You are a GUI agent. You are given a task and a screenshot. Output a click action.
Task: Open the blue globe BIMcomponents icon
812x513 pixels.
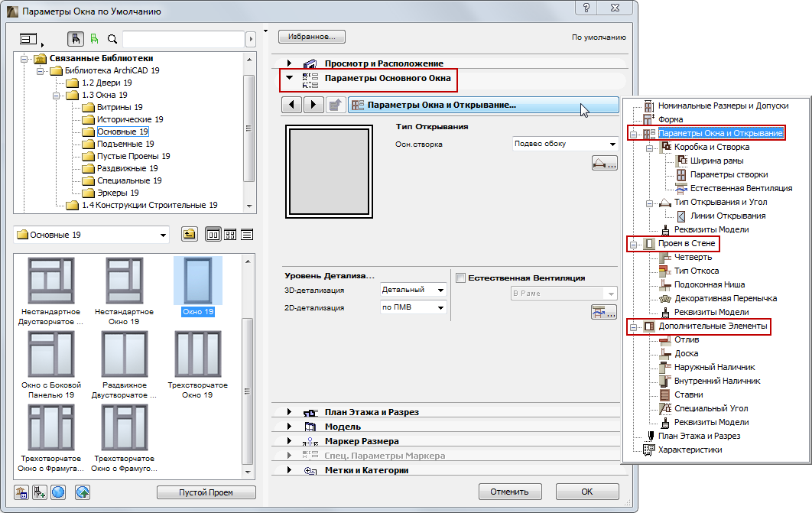click(57, 492)
